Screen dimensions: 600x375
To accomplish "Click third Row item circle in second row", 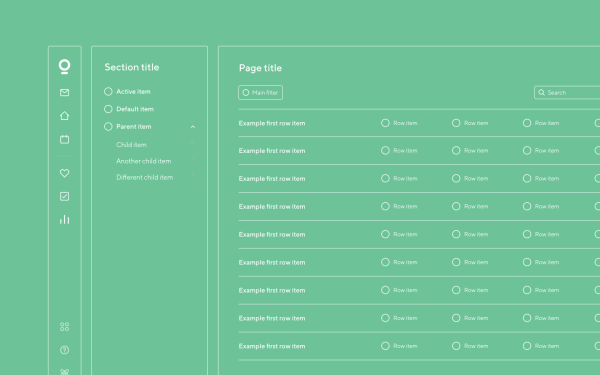I will (527, 150).
